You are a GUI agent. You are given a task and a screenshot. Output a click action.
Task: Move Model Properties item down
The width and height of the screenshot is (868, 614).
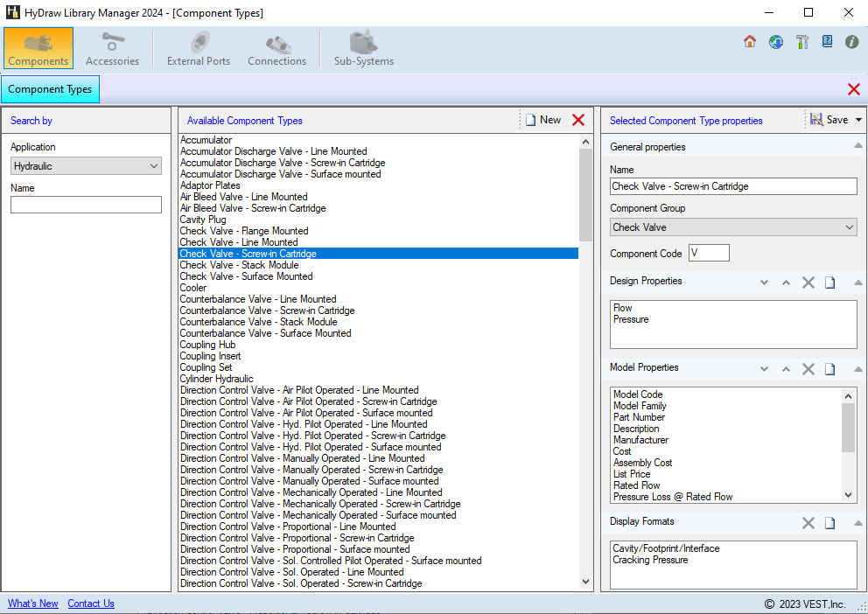[x=765, y=369]
